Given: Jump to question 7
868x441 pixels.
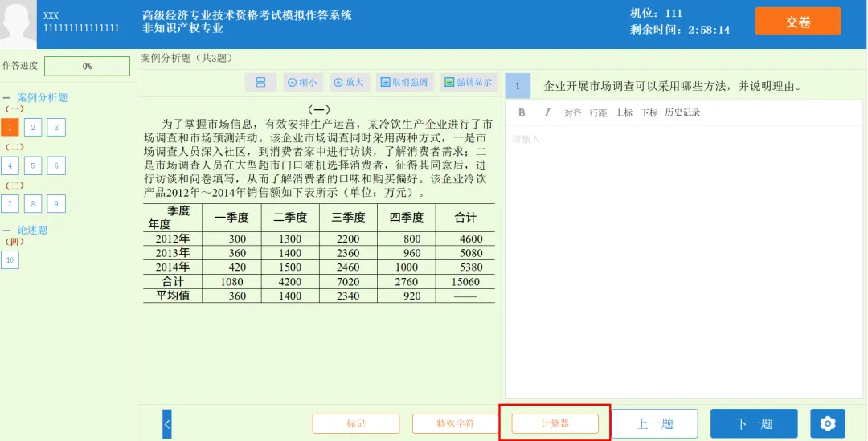Looking at the screenshot, I should coord(10,203).
